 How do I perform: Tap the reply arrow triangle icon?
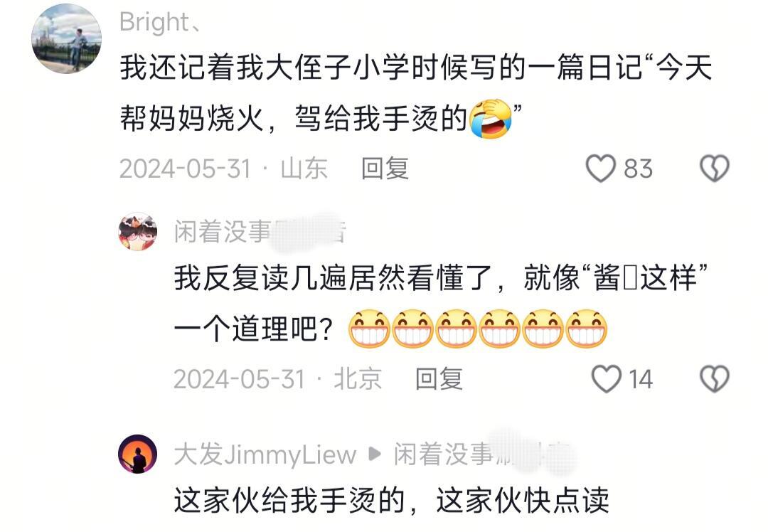pos(375,454)
